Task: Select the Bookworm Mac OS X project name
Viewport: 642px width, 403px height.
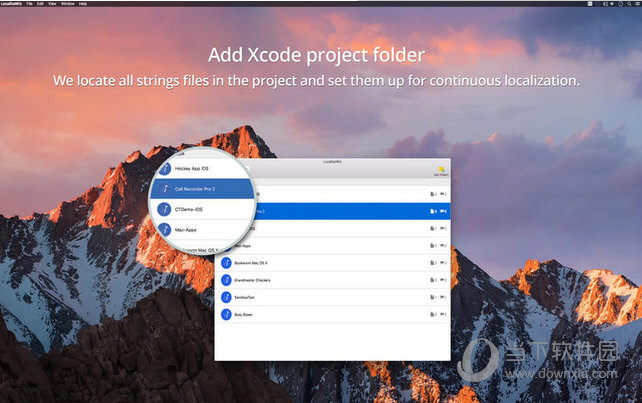Action: point(251,263)
